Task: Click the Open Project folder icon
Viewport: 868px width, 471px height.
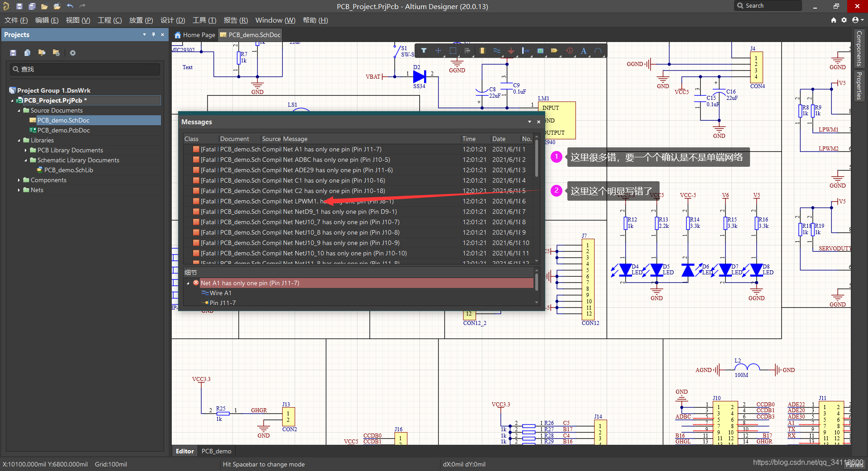Action: click(57, 6)
